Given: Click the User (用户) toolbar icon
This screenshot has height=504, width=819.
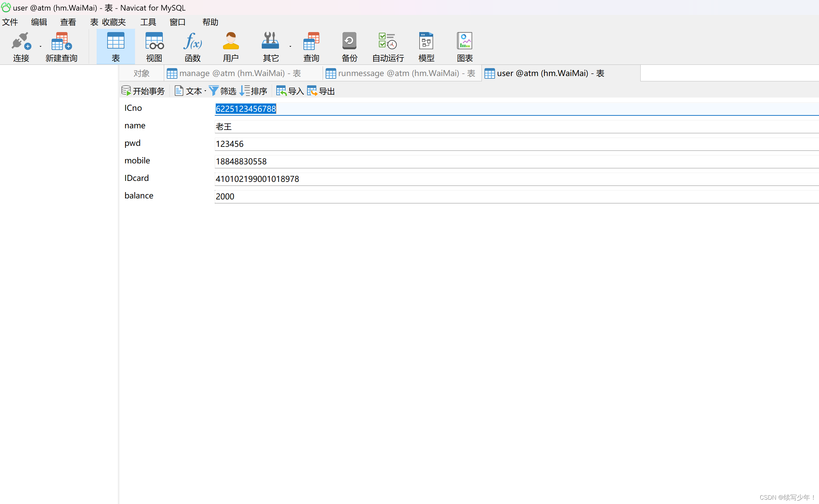Looking at the screenshot, I should (230, 46).
